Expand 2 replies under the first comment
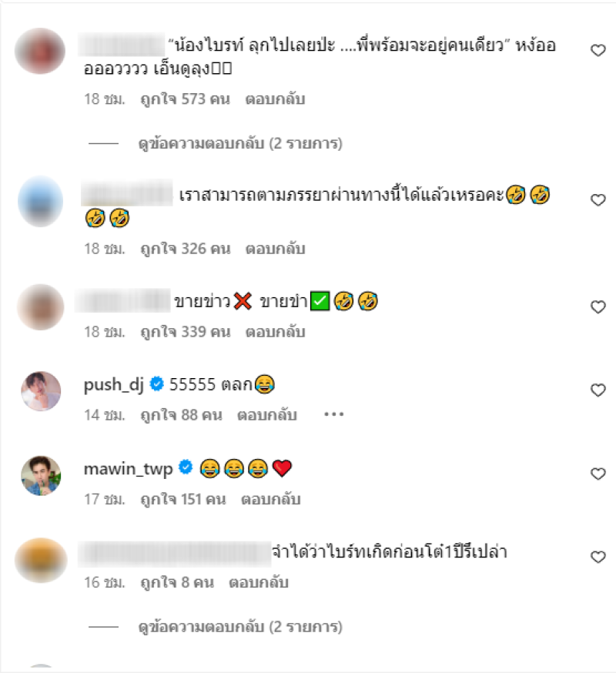 coord(240,143)
